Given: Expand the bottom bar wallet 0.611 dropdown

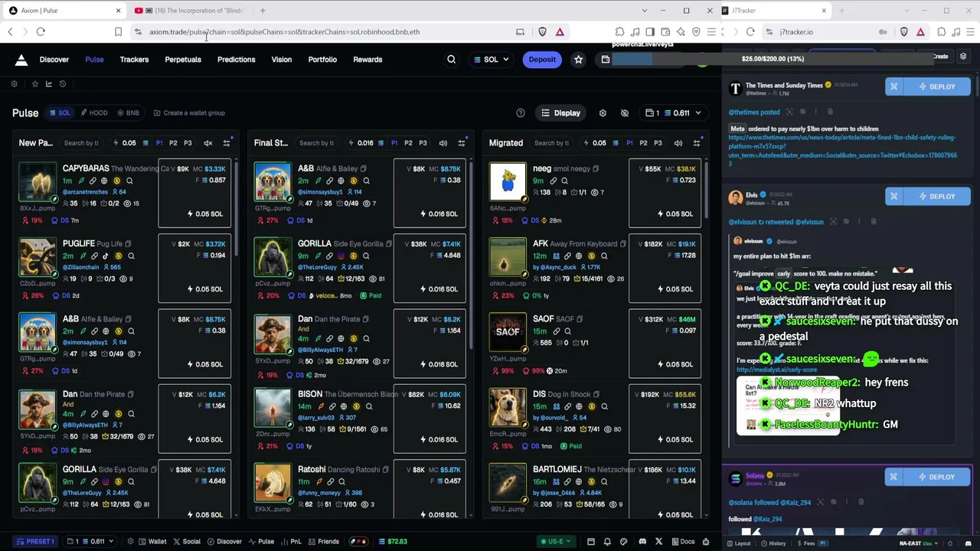Looking at the screenshot, I should pyautogui.click(x=91, y=542).
